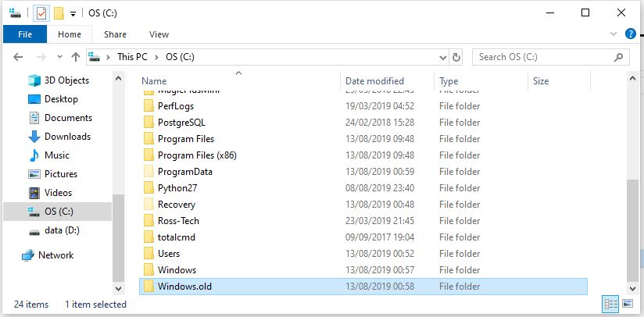The width and height of the screenshot is (644, 317).
Task: Expand the chevron after This PC breadcrumb
Action: (156, 57)
